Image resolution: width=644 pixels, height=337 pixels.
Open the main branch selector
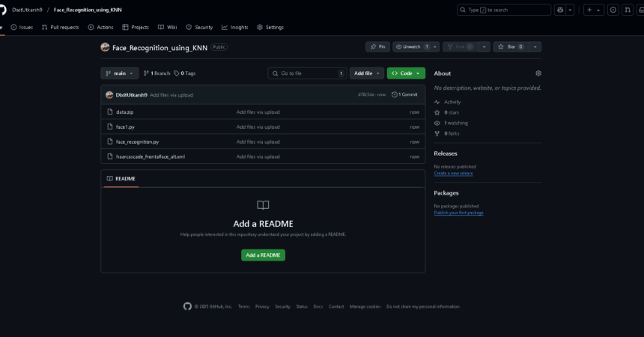(120, 73)
